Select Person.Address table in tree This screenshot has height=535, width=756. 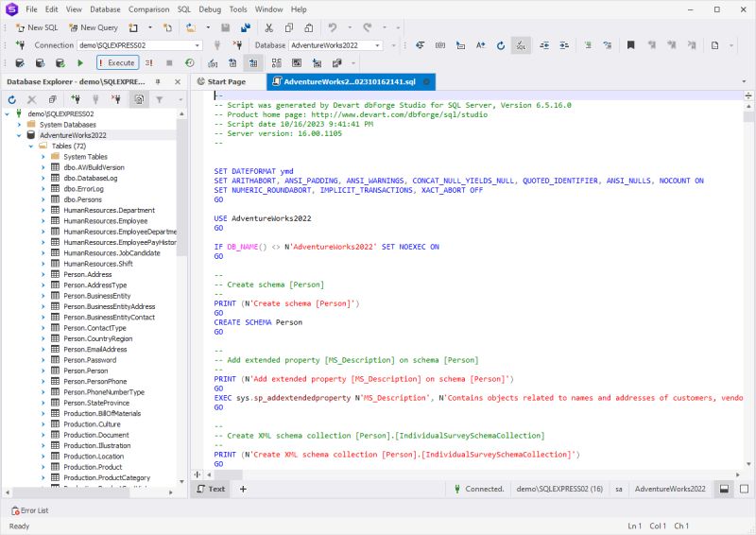point(87,274)
